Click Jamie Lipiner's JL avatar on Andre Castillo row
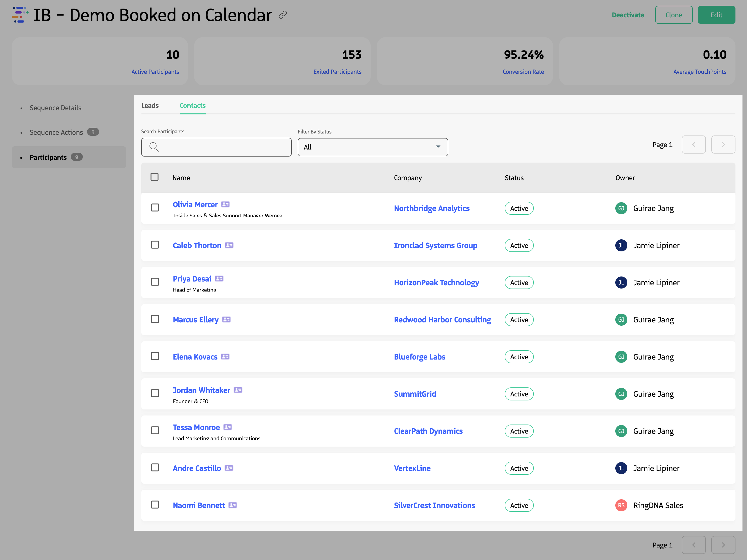 (x=621, y=468)
